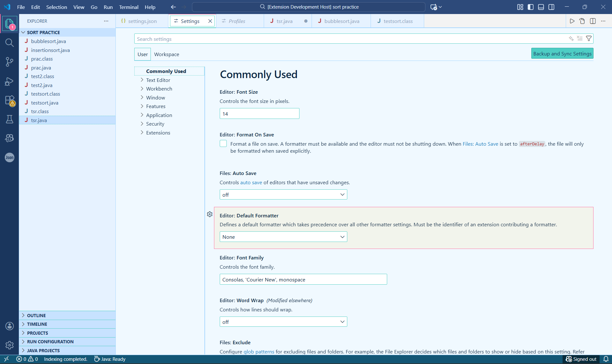
Task: Expand the OUTLINE section
Action: click(67, 316)
